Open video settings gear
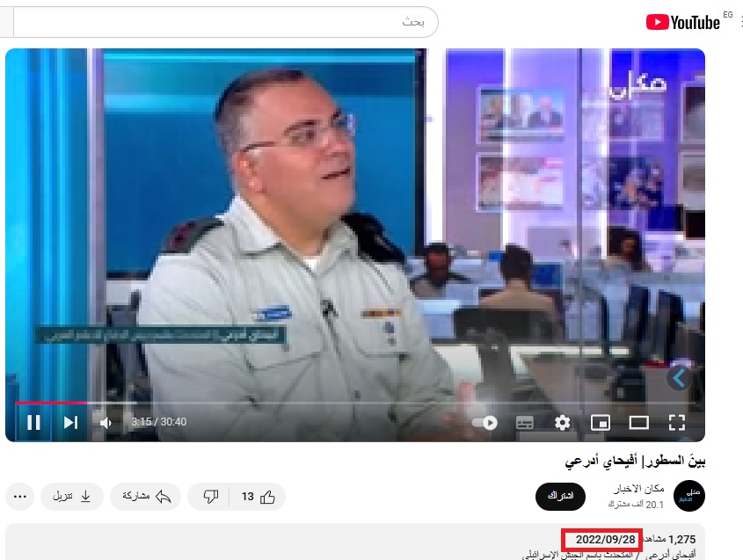743x560 pixels. 563,422
